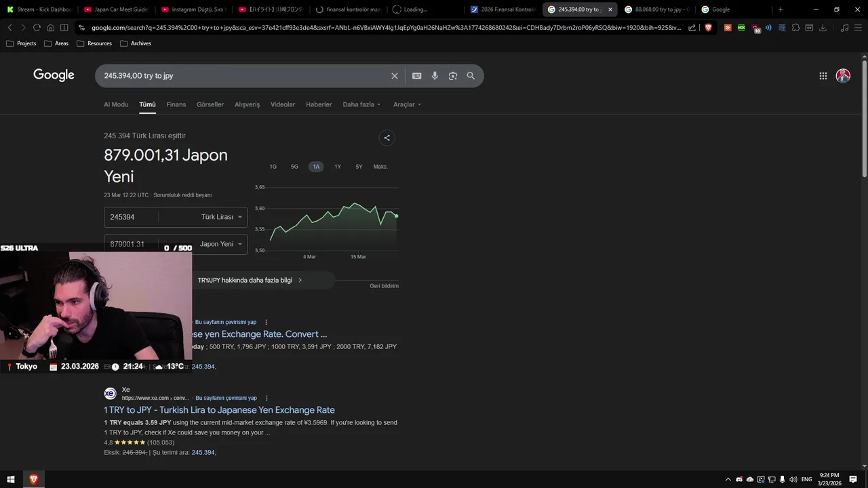
Task: Go back in browser history
Action: 10,28
